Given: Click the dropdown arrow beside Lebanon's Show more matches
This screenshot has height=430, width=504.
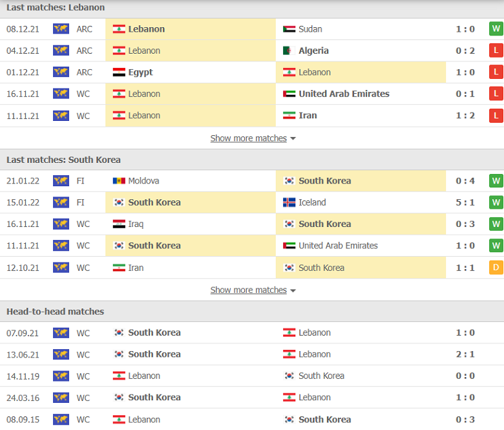Looking at the screenshot, I should [x=293, y=139].
